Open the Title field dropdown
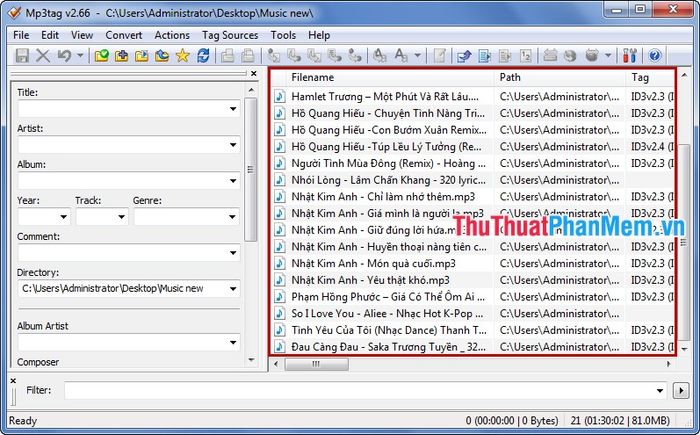 233,109
